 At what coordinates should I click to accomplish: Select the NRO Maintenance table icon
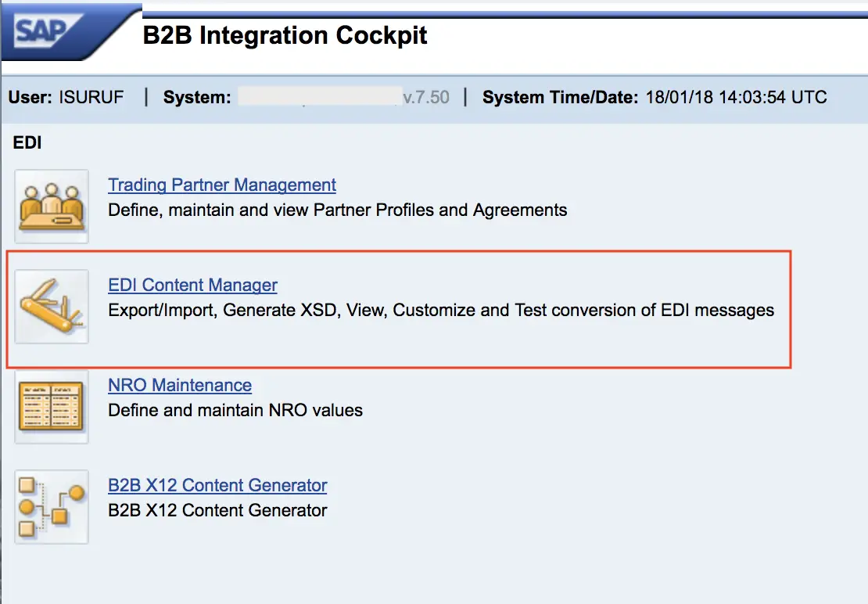[52, 407]
